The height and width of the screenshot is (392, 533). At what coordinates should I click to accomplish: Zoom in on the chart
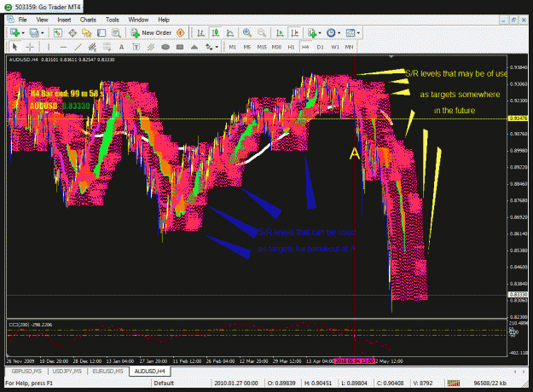click(x=247, y=33)
